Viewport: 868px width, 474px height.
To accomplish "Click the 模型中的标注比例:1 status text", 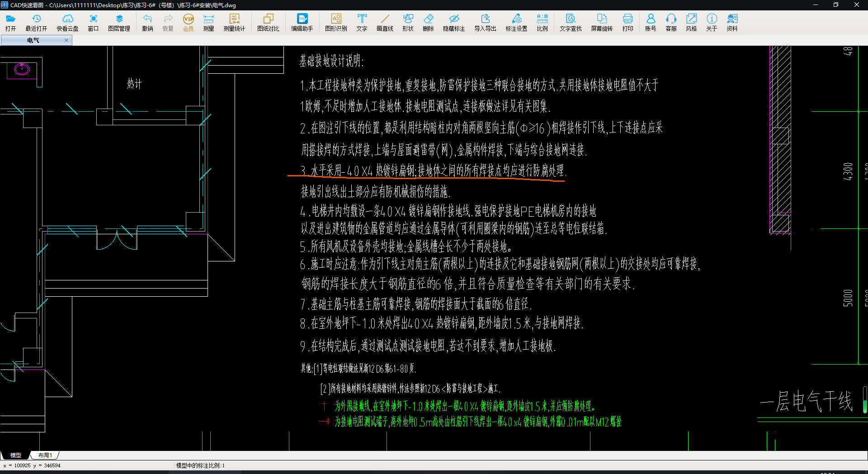I will (x=200, y=465).
